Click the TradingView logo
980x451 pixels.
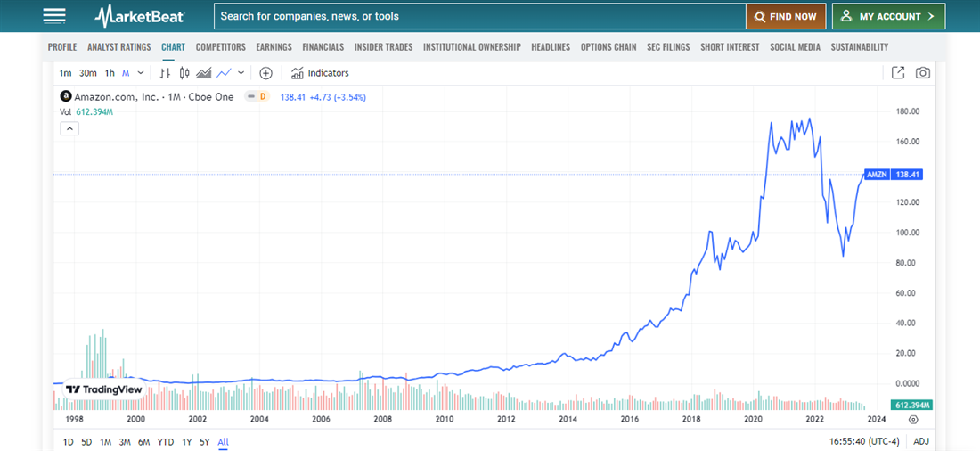pyautogui.click(x=104, y=389)
